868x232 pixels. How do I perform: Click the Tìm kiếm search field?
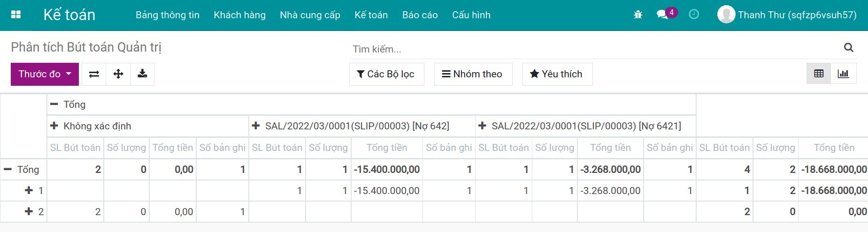pos(591,49)
